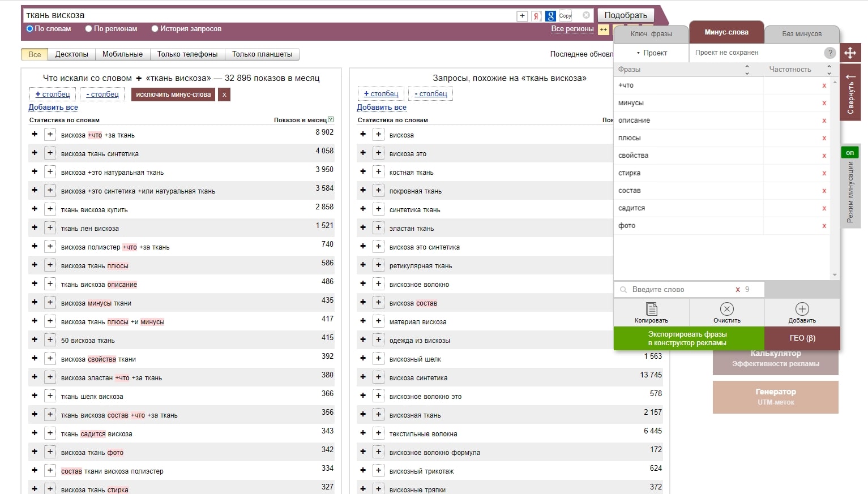Click the Google search icon in query bar
The width and height of the screenshot is (868, 494).
(x=550, y=16)
